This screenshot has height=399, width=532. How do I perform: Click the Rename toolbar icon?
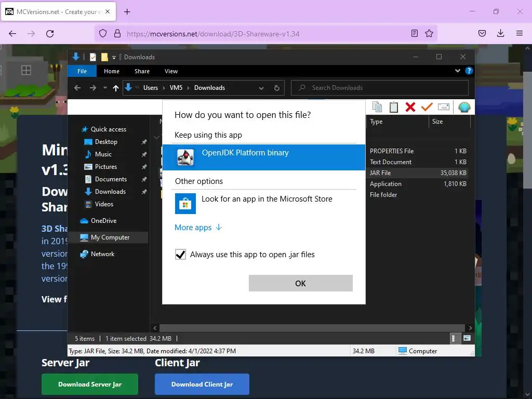pyautogui.click(x=444, y=107)
